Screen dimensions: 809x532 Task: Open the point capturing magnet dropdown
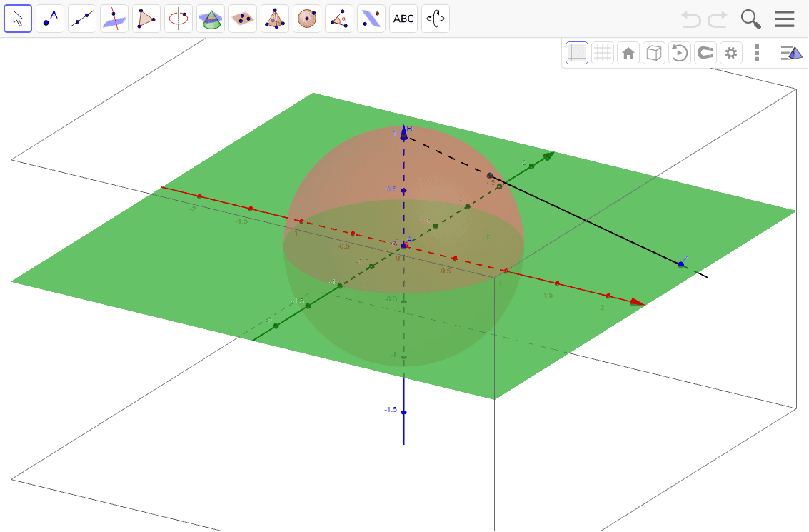point(705,52)
